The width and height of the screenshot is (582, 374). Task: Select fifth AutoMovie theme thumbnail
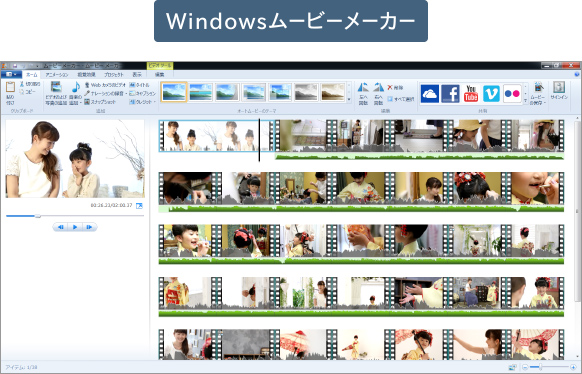click(x=280, y=92)
